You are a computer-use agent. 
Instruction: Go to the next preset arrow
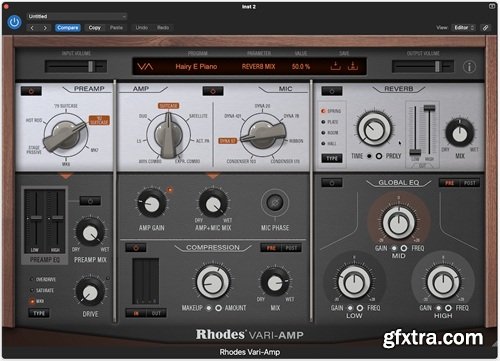45,28
